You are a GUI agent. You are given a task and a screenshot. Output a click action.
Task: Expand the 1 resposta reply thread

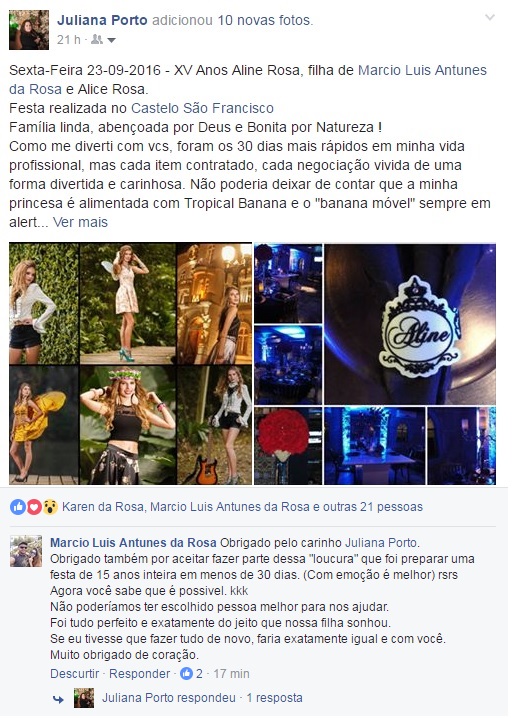tap(274, 698)
